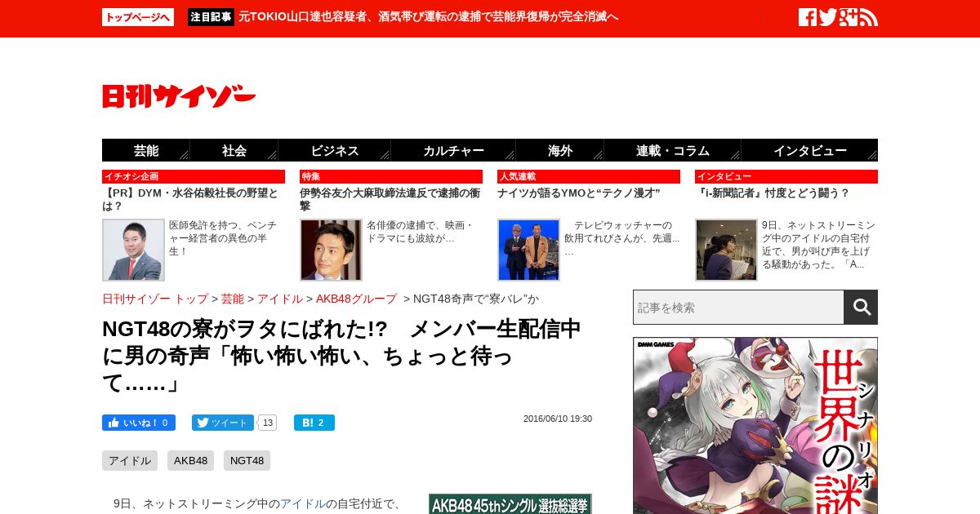Image resolution: width=980 pixels, height=514 pixels.
Task: Click the 特集 section header
Action: [x=391, y=176]
